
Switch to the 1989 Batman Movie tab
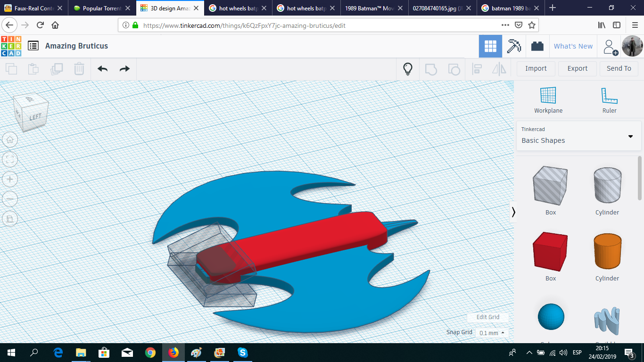(x=374, y=8)
